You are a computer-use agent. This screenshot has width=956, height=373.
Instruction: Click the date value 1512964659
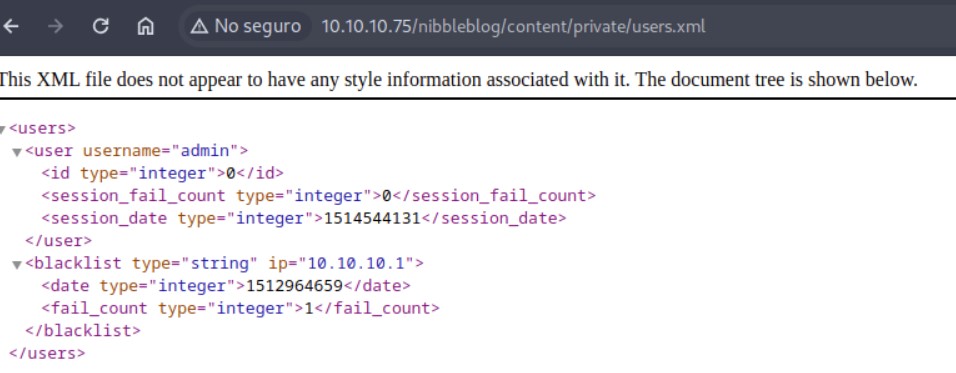294,286
